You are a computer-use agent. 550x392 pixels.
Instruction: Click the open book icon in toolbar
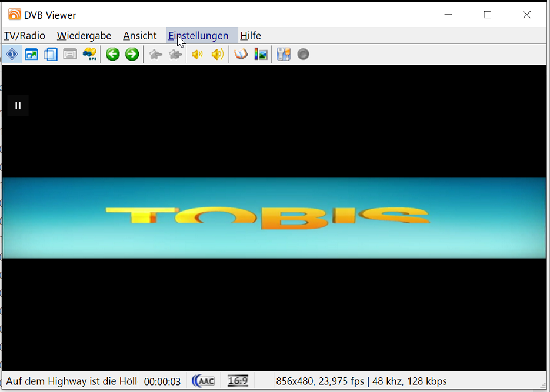[241, 55]
